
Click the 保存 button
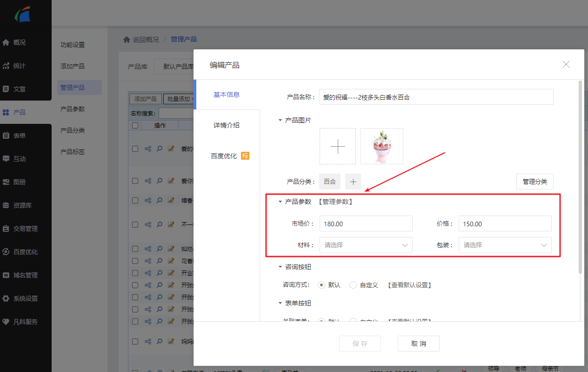pyautogui.click(x=360, y=344)
